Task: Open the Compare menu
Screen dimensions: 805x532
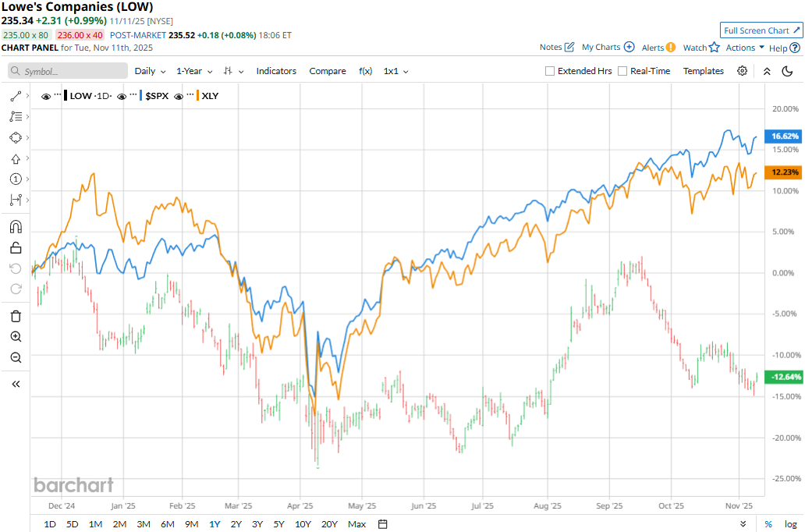Action: pos(328,72)
